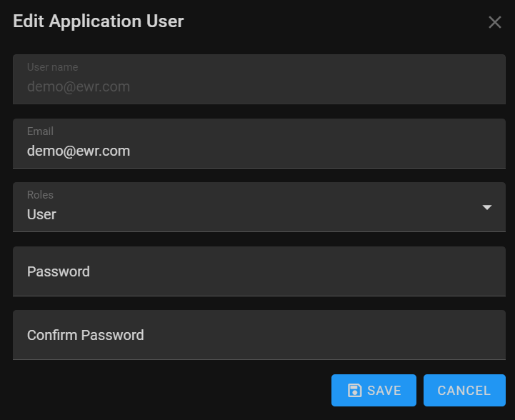Click the SAVE text on the button
The image size is (515, 420).
click(x=384, y=391)
